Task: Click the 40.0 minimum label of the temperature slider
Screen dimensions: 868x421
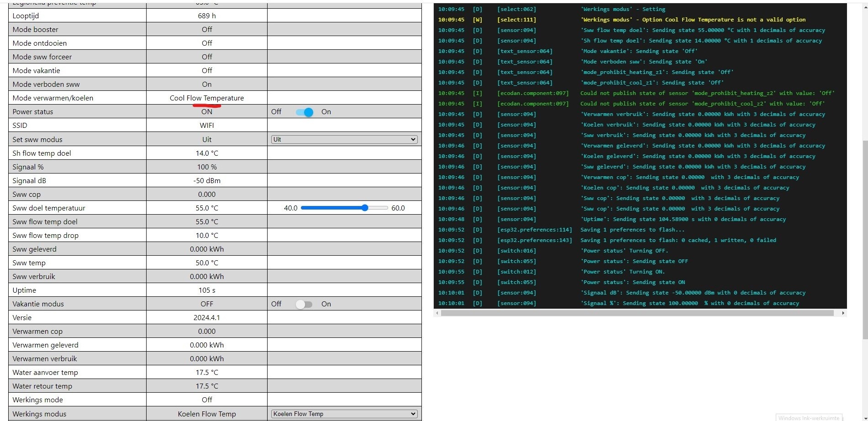Action: coord(290,208)
